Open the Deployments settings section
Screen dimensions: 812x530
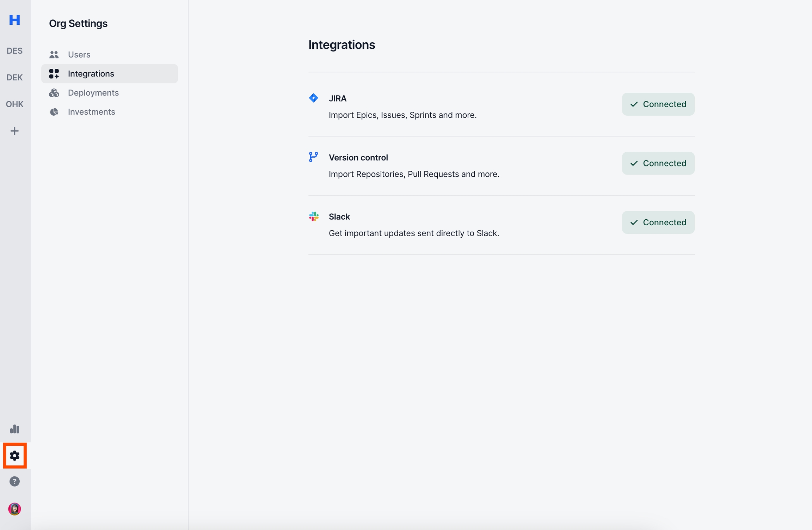(93, 93)
